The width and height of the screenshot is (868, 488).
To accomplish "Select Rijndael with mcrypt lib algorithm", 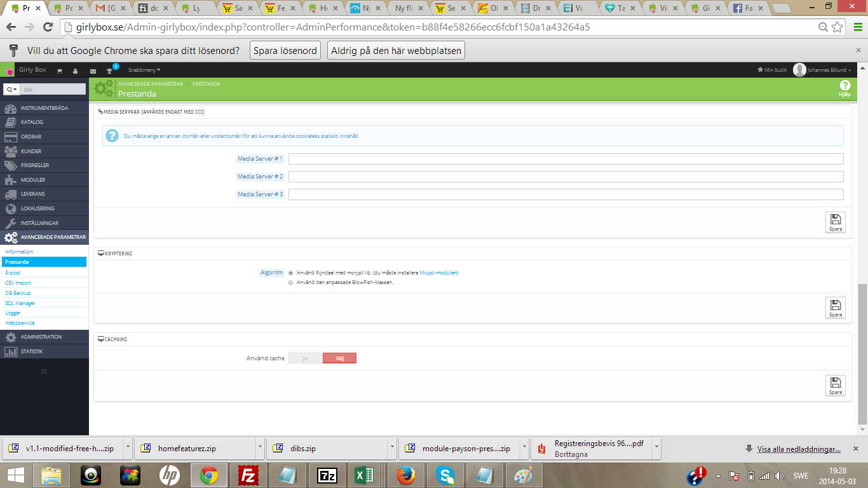I will click(291, 273).
